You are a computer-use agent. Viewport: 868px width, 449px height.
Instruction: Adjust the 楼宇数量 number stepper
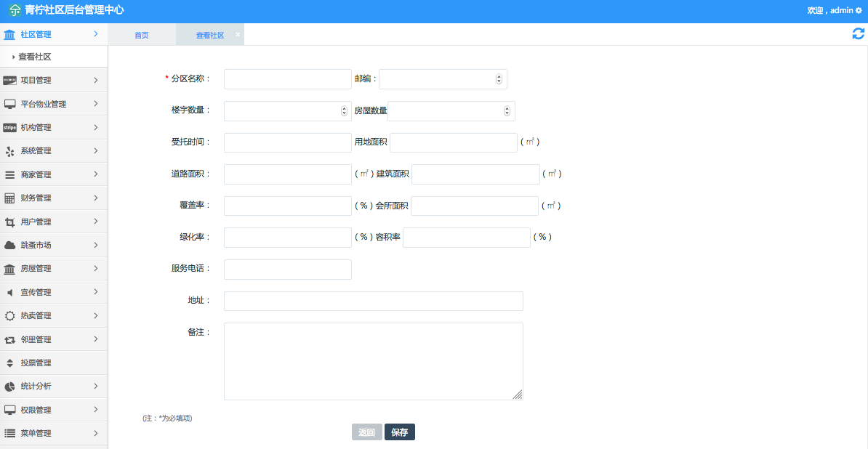344,111
